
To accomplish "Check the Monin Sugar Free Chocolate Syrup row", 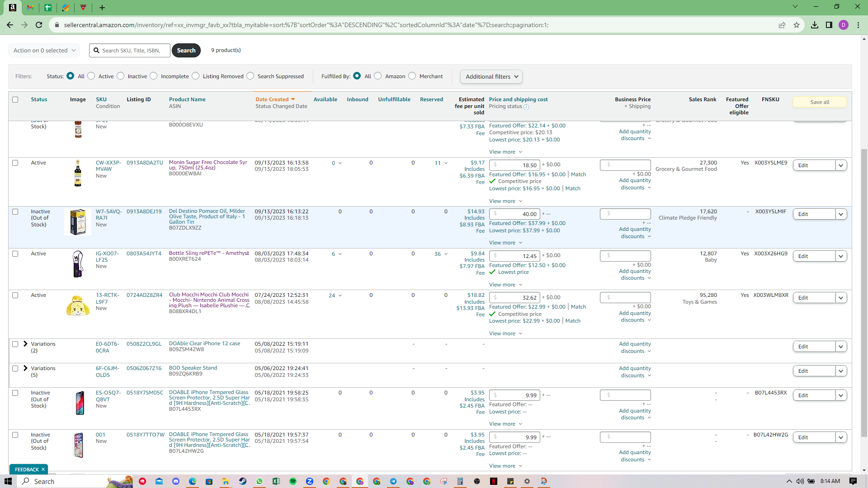I will (x=15, y=163).
